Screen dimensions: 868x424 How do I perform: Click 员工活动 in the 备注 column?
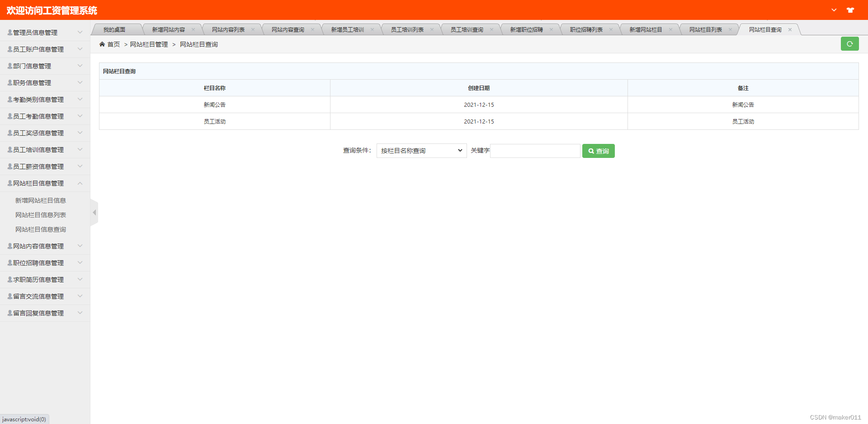pos(743,122)
